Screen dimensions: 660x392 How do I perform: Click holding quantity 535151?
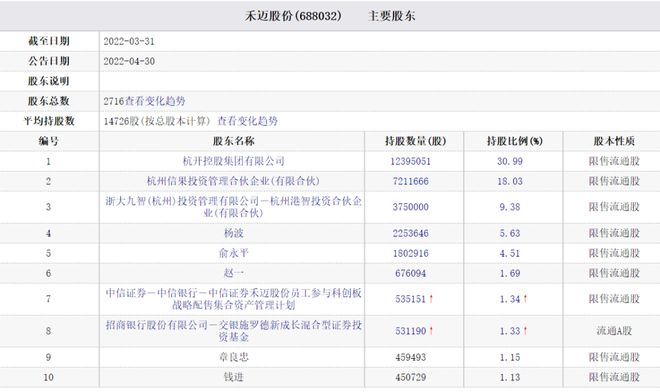[410, 299]
